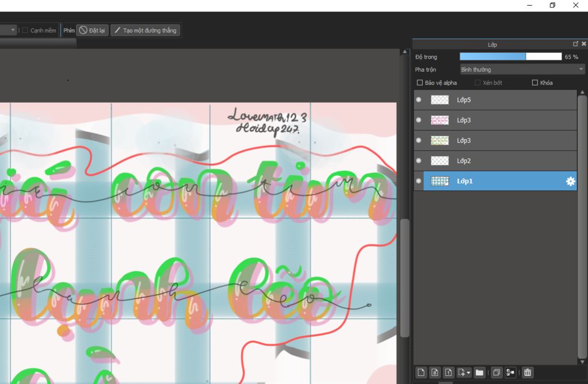The image size is (588, 384).
Task: Click the Độ trong opacity slider
Action: [x=510, y=57]
